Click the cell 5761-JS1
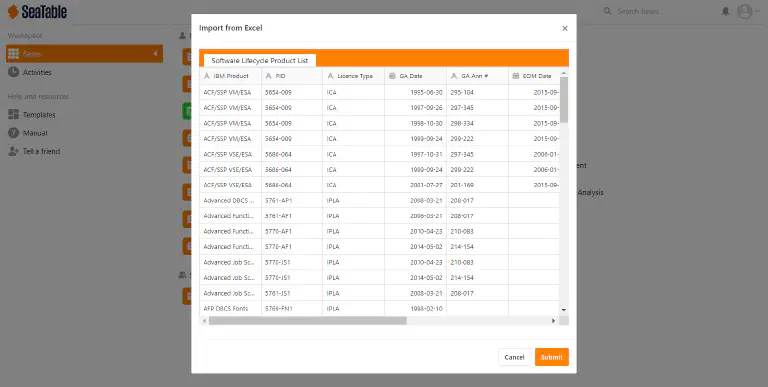Screen dimensions: 768x387 (x=292, y=293)
